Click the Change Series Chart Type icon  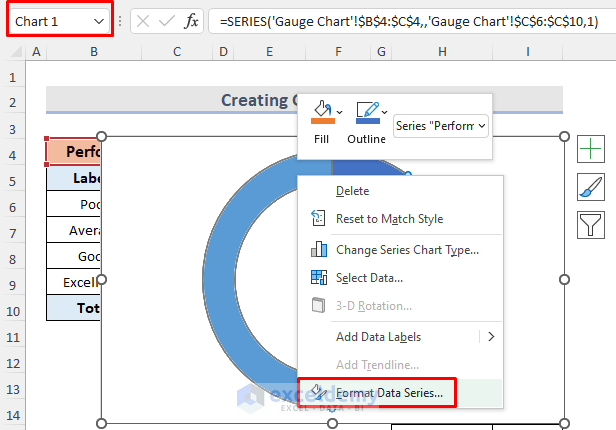[x=319, y=249]
